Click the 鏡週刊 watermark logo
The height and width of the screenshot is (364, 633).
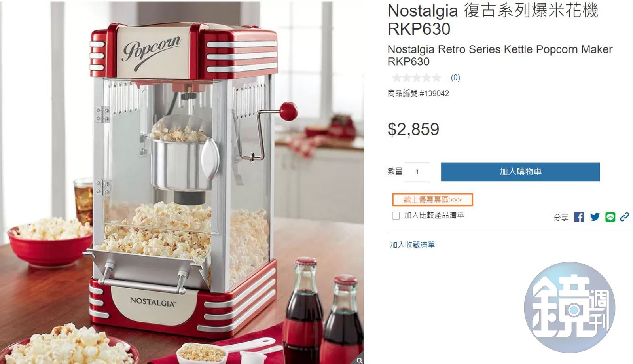(570, 307)
